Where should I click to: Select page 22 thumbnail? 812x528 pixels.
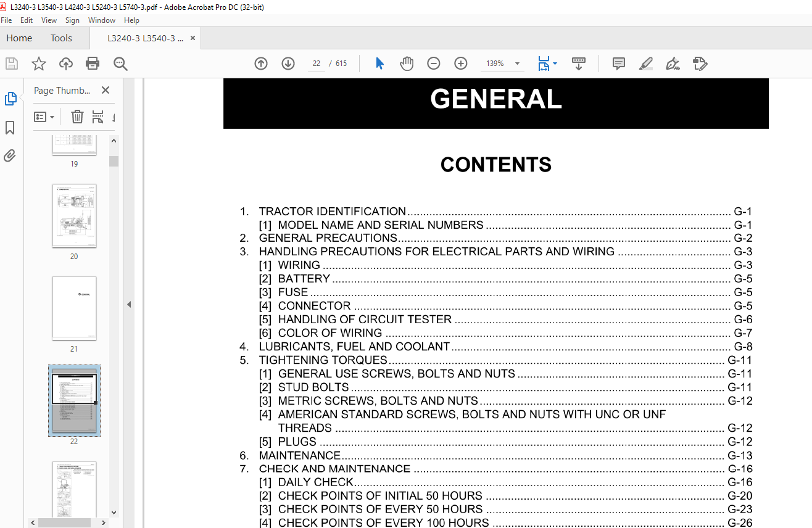(x=74, y=400)
